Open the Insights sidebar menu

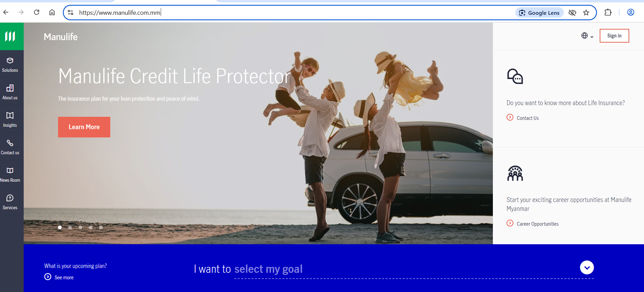click(10, 120)
